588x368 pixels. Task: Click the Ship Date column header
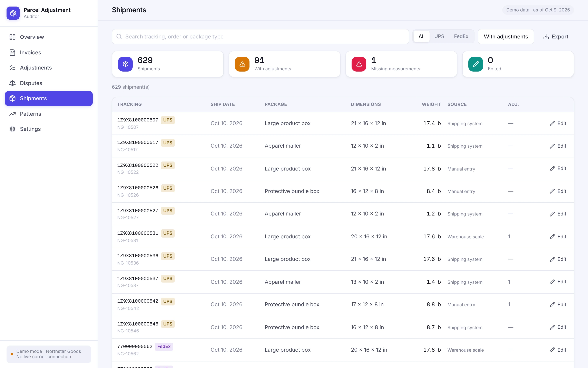[x=223, y=104]
